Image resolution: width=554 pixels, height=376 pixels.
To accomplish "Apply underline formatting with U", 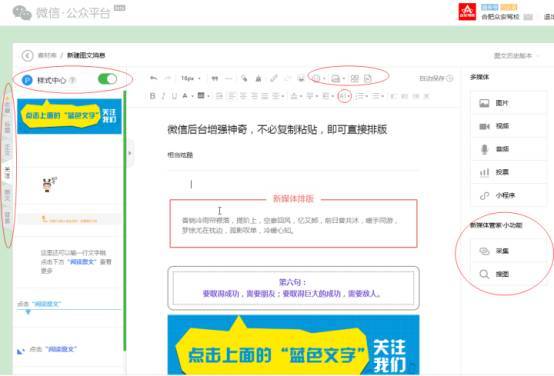I will coord(174,96).
